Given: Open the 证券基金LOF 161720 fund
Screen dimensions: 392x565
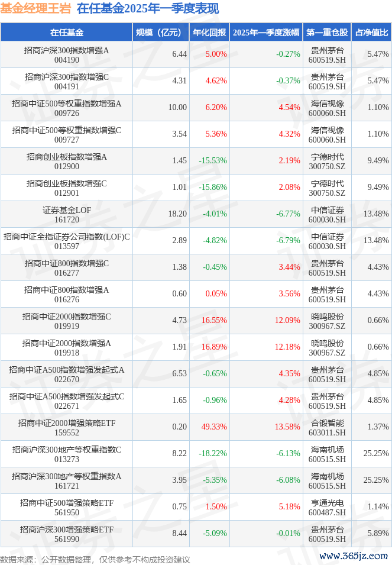Looking at the screenshot, I should (x=66, y=214).
